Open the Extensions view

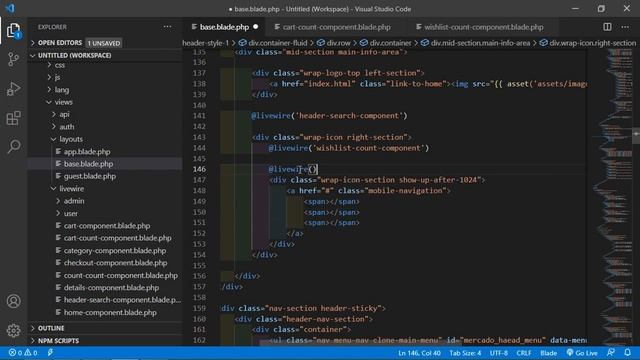pos(13,118)
